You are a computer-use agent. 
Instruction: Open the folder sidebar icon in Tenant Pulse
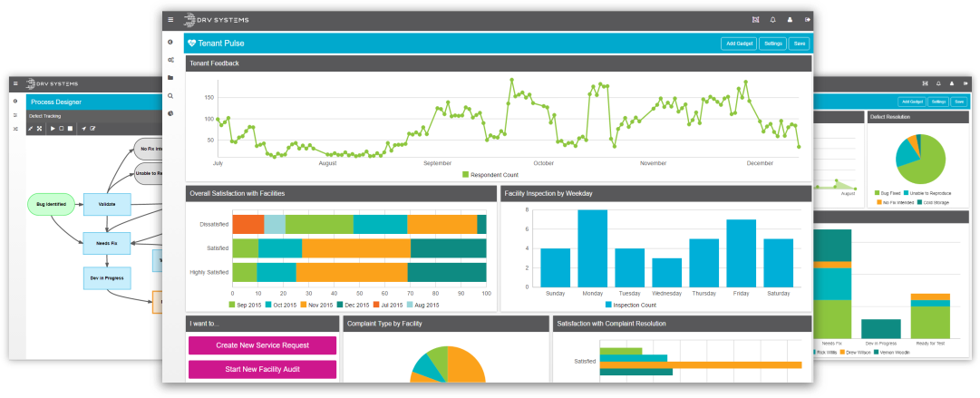click(170, 78)
